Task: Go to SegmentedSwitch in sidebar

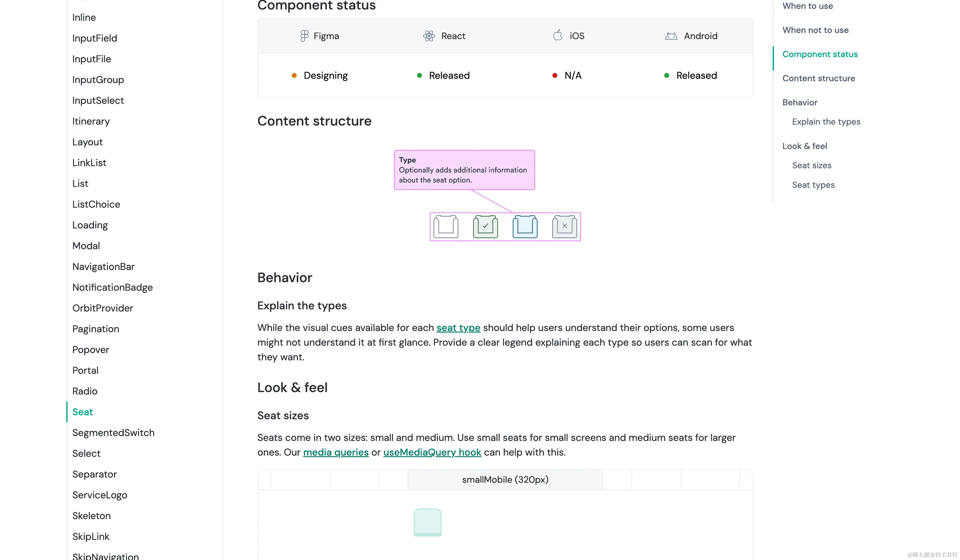Action: [x=114, y=432]
